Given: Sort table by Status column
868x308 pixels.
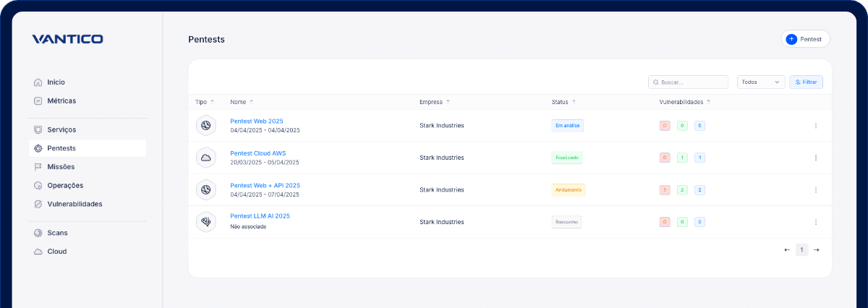Looking at the screenshot, I should [563, 102].
